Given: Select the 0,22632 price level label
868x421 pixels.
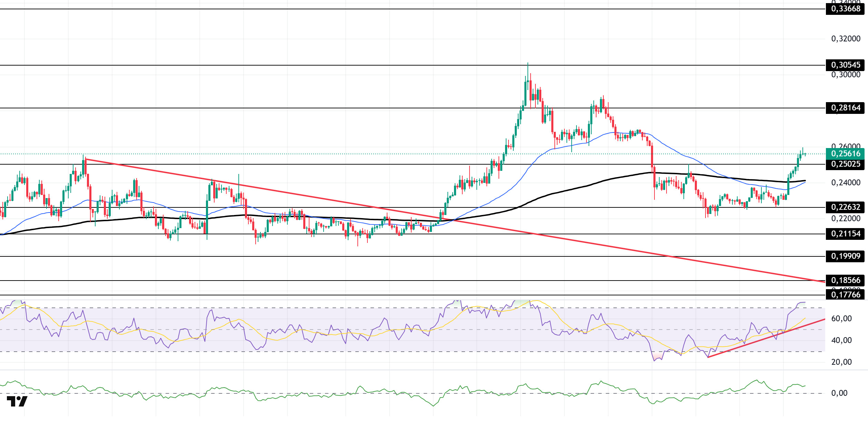Looking at the screenshot, I should (845, 207).
